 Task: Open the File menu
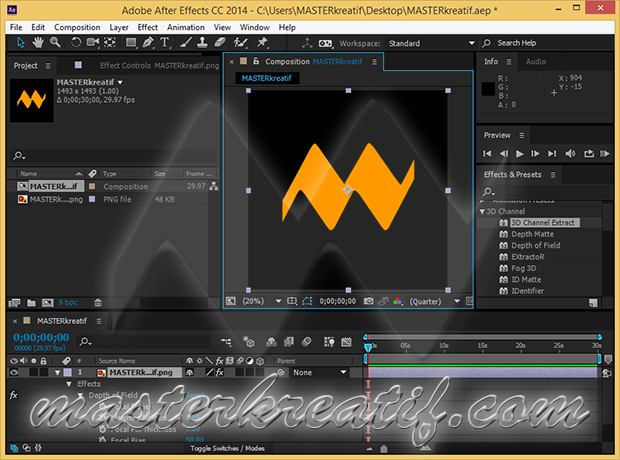click(16, 27)
